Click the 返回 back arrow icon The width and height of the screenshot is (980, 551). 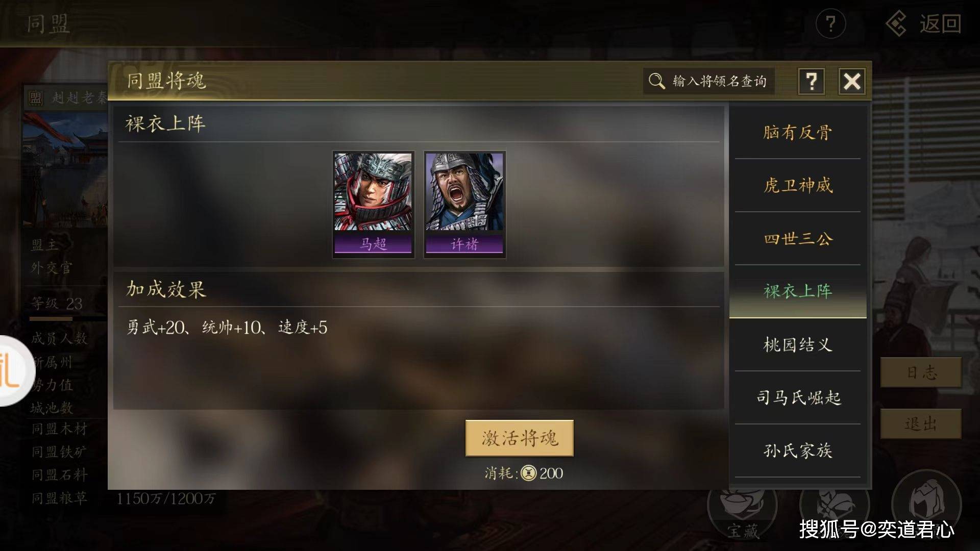click(x=896, y=24)
